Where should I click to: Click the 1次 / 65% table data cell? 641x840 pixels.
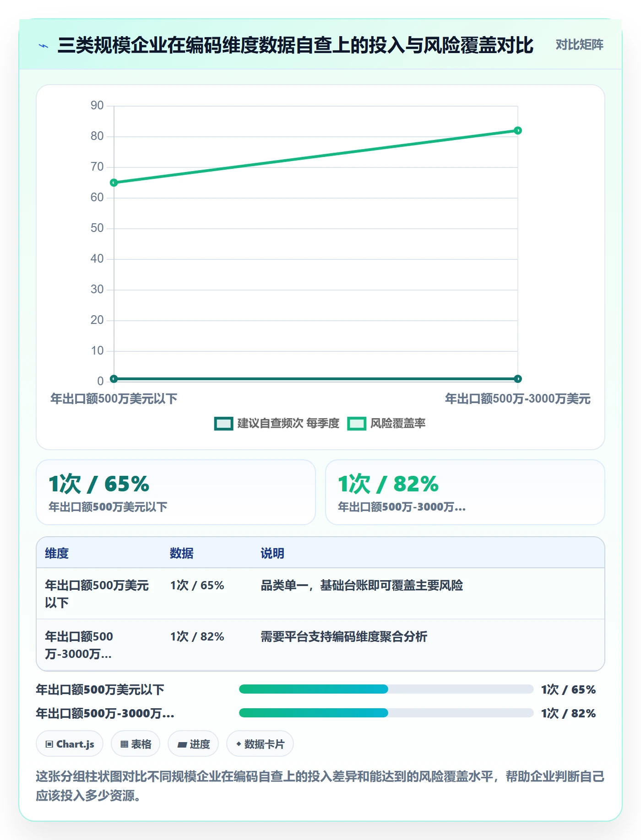197,586
